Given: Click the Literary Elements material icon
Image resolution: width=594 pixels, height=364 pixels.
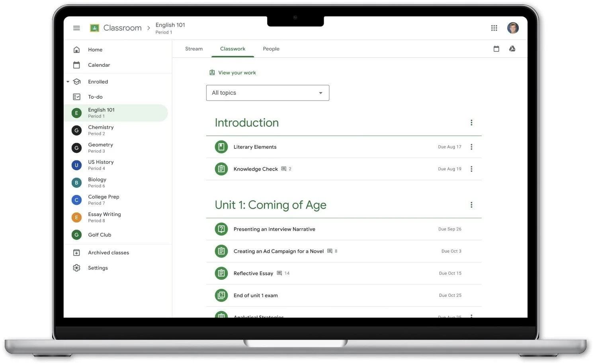Looking at the screenshot, I should pyautogui.click(x=221, y=147).
